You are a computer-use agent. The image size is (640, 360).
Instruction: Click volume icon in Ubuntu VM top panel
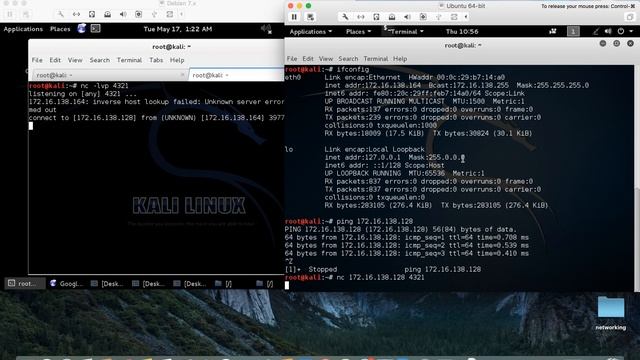click(x=608, y=31)
